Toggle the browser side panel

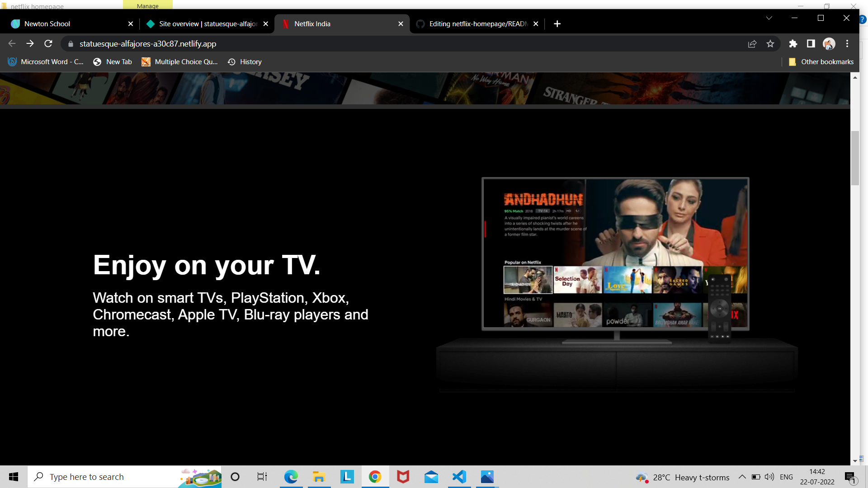pyautogui.click(x=811, y=44)
